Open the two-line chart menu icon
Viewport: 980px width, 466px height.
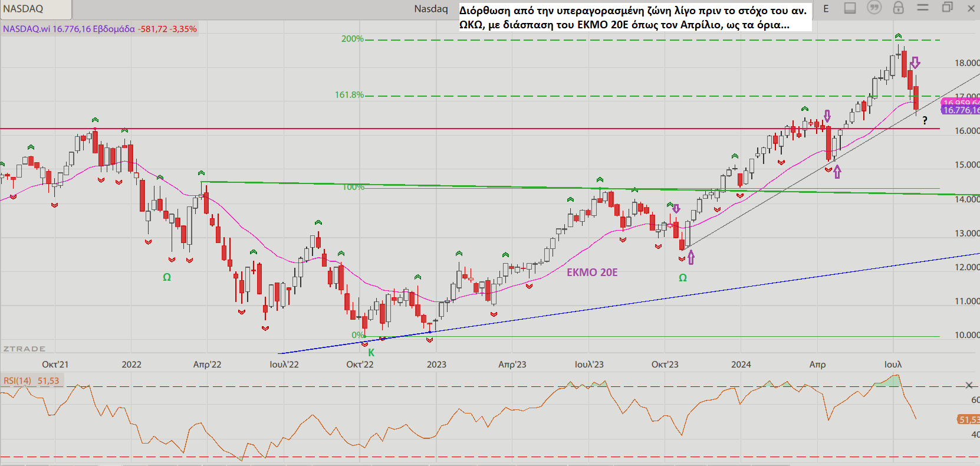click(923, 8)
